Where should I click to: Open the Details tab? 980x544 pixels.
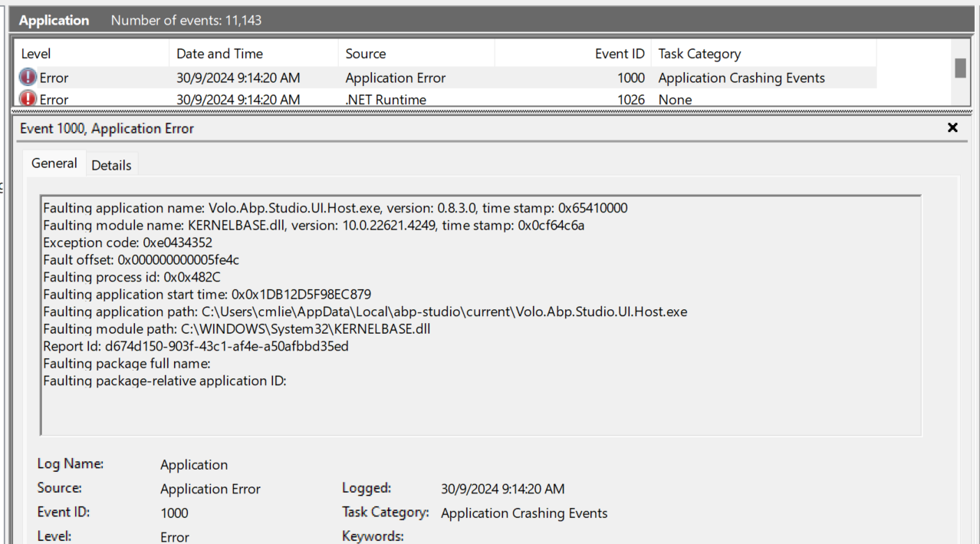(111, 165)
